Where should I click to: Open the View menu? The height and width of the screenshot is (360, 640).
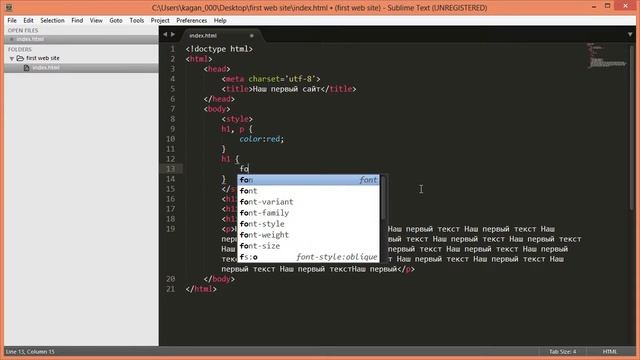pyautogui.click(x=96, y=20)
